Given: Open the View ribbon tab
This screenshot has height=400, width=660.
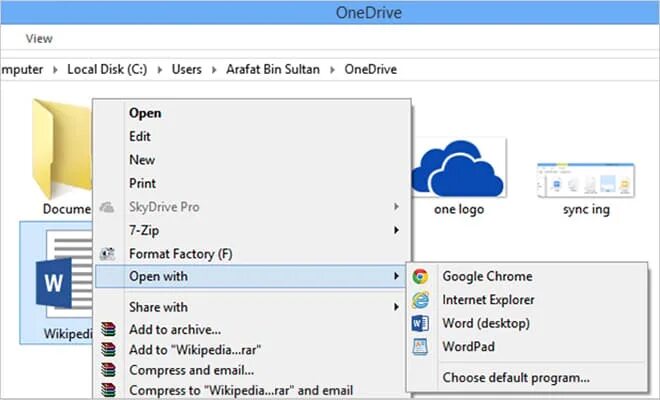Looking at the screenshot, I should [x=39, y=39].
